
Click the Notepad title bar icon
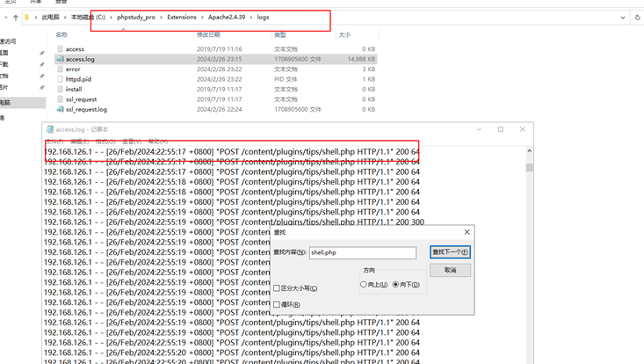[x=50, y=129]
